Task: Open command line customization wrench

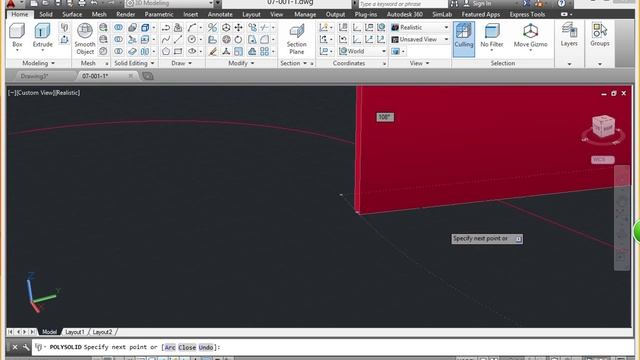Action: point(26,347)
